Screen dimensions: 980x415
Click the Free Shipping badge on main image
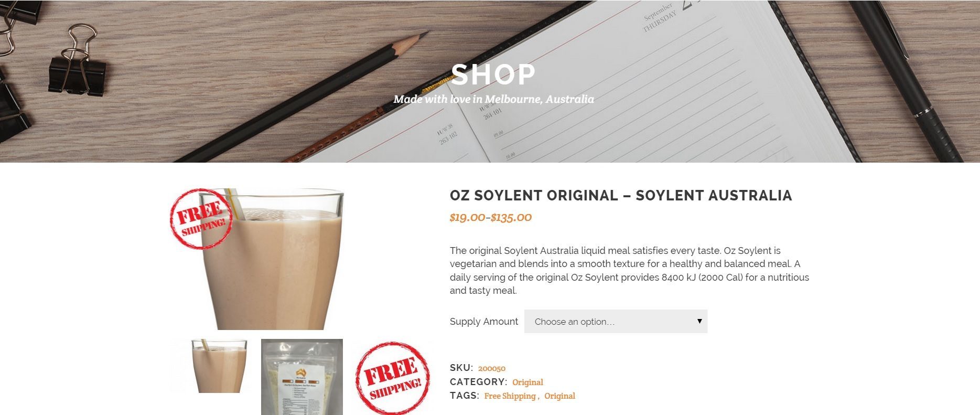point(201,218)
